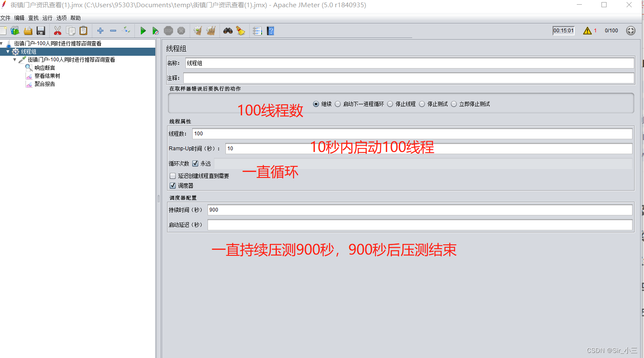Enable 延迟创建线程直到需要 checkbox
The height and width of the screenshot is (358, 644).
pos(173,176)
